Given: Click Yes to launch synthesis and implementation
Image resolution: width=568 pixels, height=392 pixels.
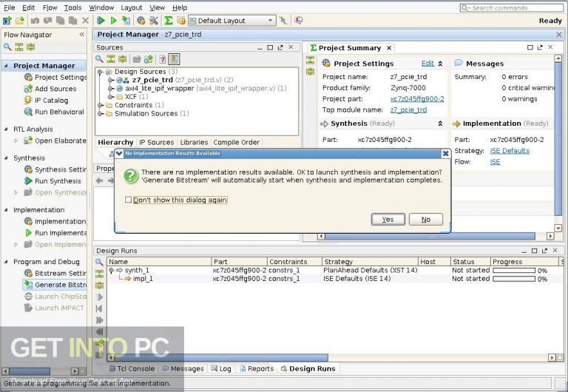Looking at the screenshot, I should [388, 219].
